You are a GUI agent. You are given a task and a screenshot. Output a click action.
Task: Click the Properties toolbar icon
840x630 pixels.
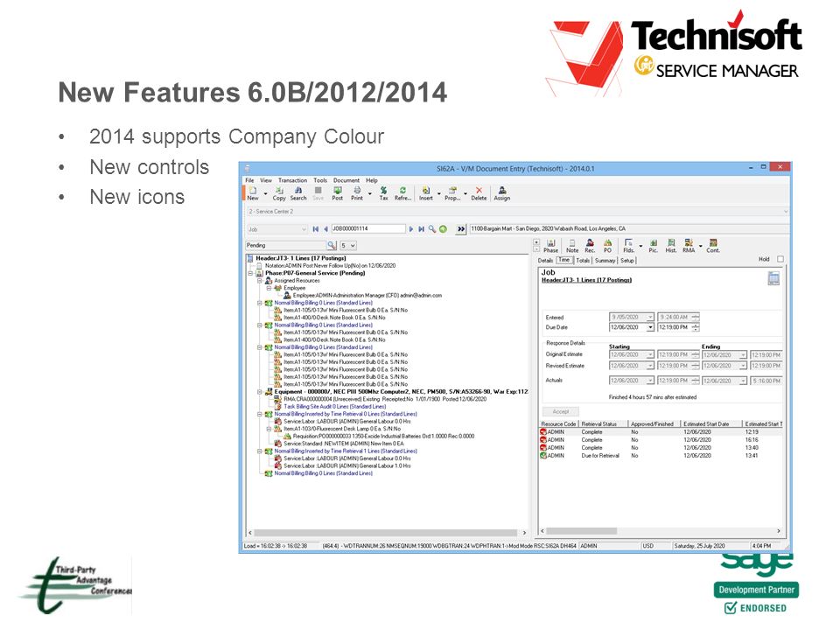click(452, 193)
